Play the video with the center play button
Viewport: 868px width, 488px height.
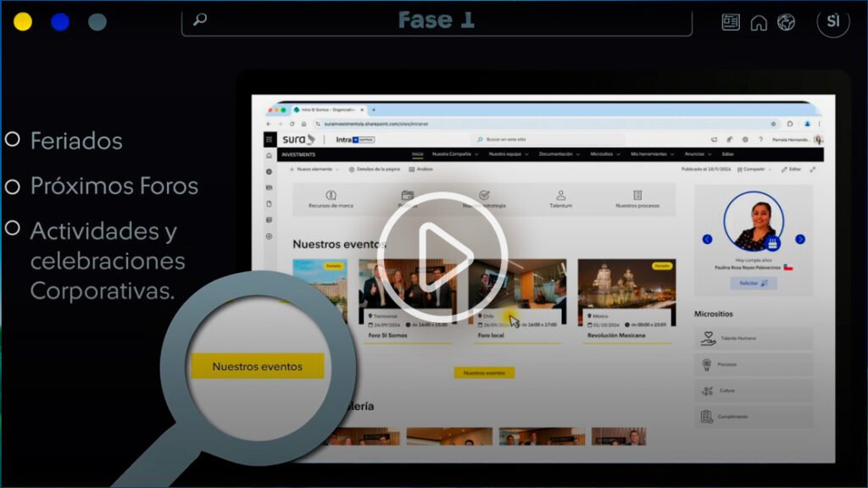[x=442, y=257]
